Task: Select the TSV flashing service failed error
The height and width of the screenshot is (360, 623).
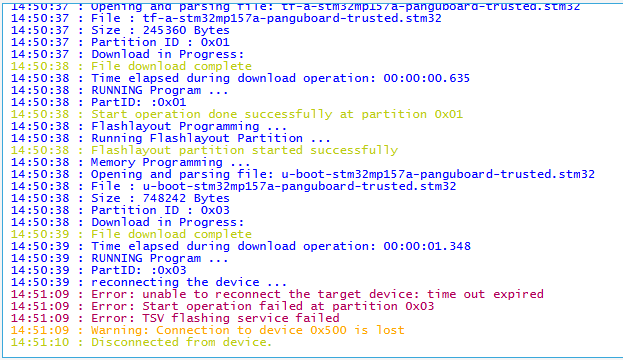Action: (175, 318)
